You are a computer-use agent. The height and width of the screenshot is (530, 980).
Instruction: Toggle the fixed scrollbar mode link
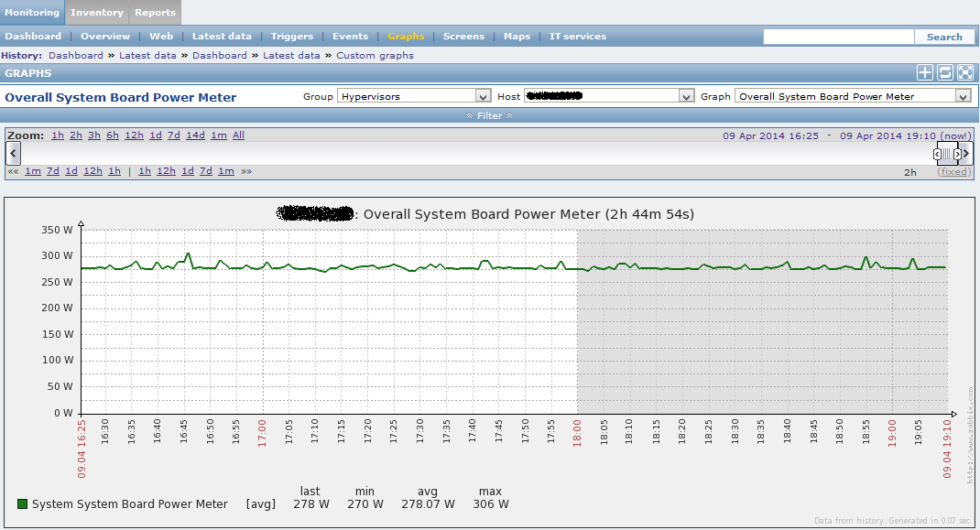(x=953, y=172)
